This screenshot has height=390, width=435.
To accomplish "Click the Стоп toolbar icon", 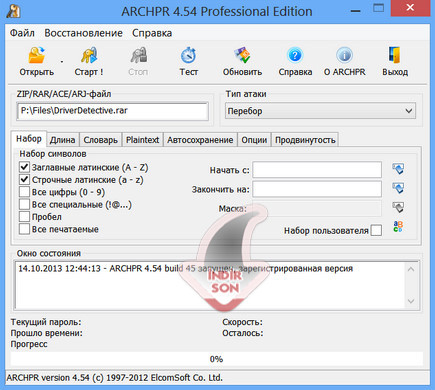I will click(139, 55).
